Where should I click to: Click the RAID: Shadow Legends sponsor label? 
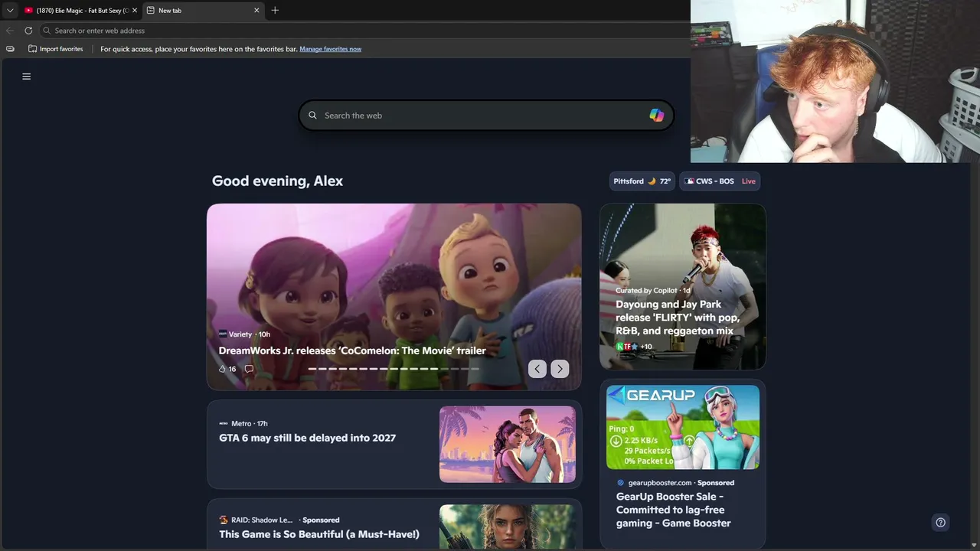coord(262,520)
